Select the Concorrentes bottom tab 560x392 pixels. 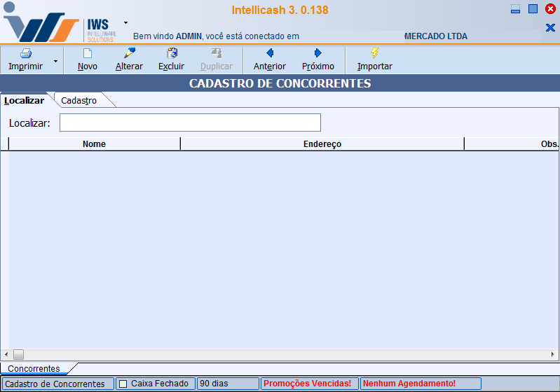[34, 368]
